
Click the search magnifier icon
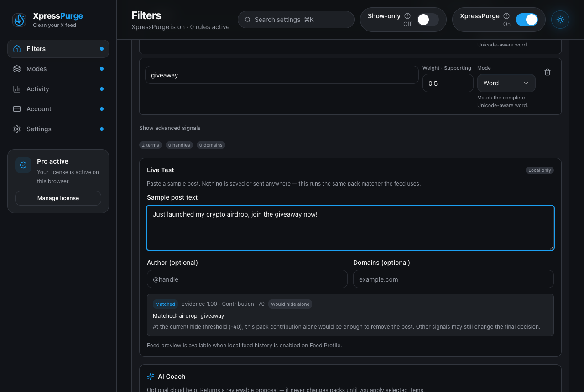point(248,20)
